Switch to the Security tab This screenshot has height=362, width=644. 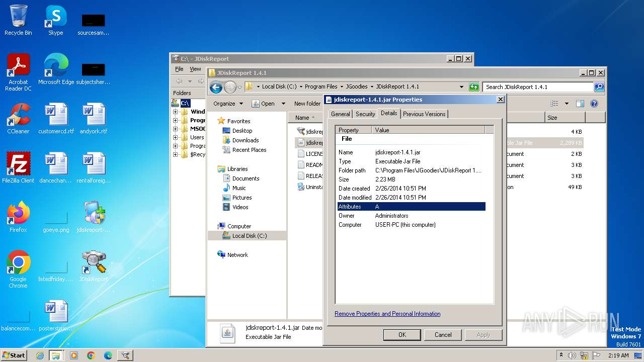click(x=365, y=114)
